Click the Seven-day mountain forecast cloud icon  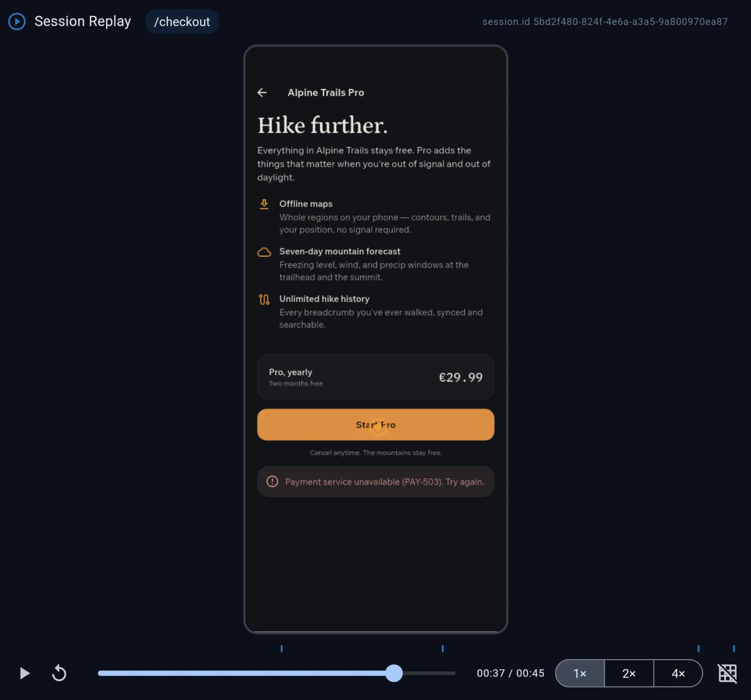click(x=264, y=252)
